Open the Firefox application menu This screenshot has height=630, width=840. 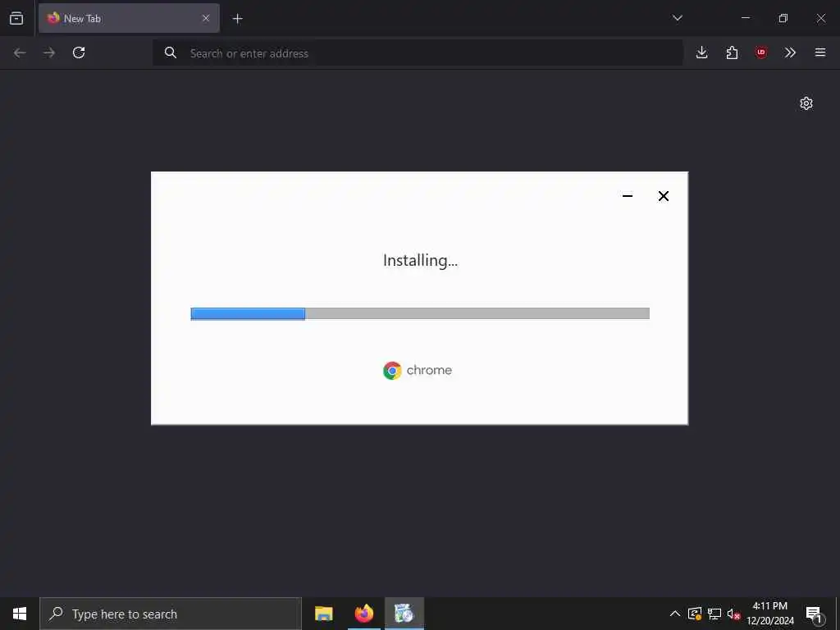tap(820, 52)
